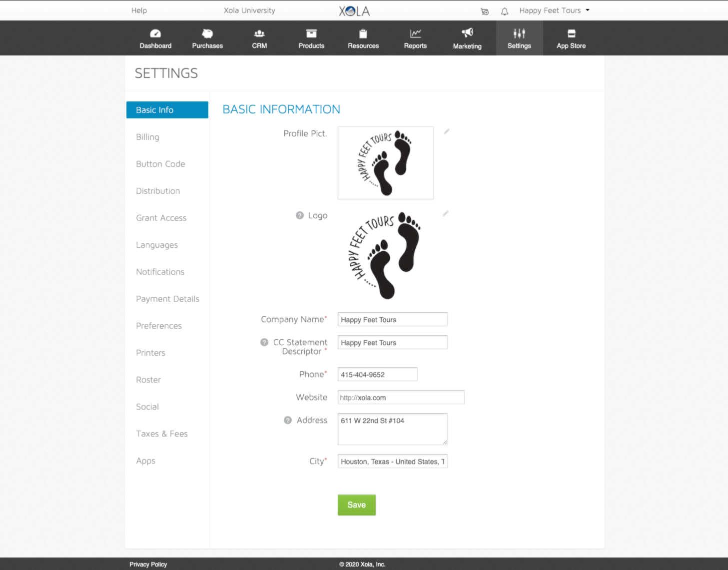Open the Reports chart icon

pyautogui.click(x=415, y=33)
